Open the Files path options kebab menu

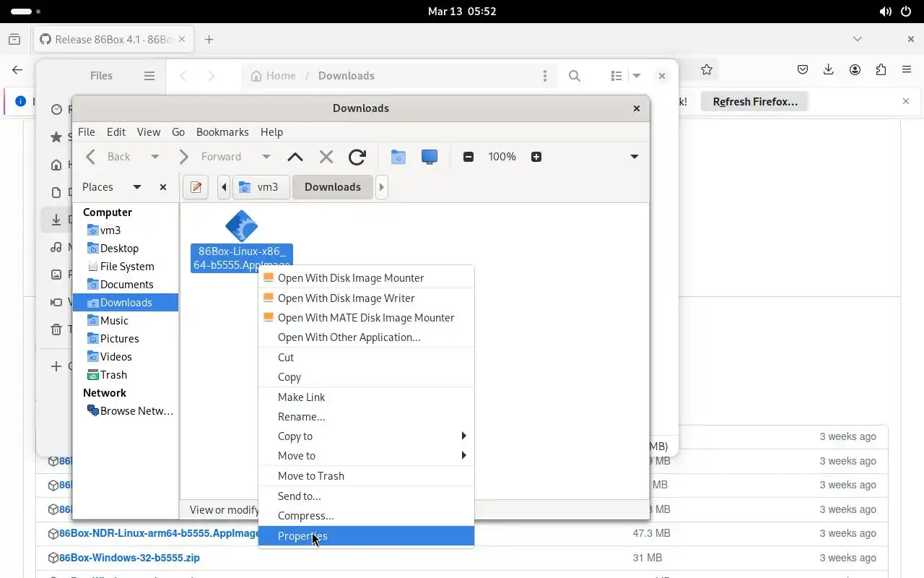click(x=545, y=75)
